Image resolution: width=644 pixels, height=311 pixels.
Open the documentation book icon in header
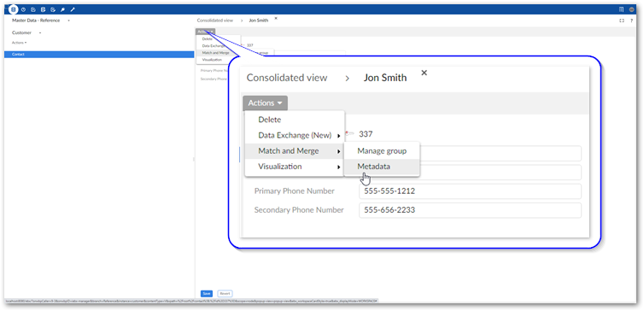point(622,9)
